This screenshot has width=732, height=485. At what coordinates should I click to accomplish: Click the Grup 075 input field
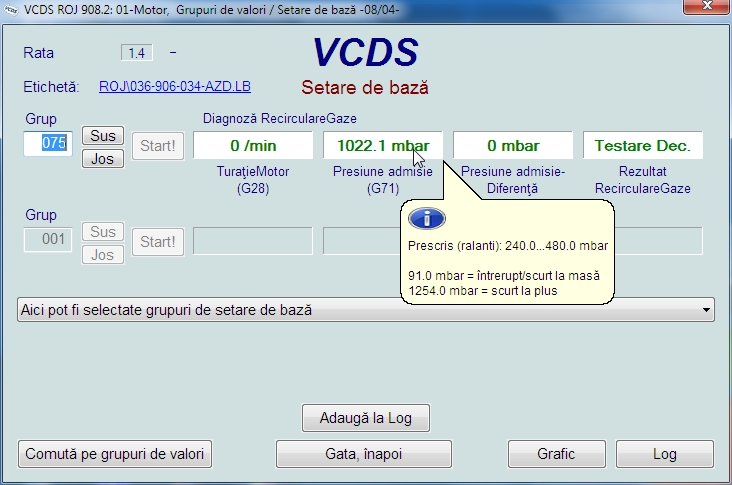pyautogui.click(x=48, y=143)
